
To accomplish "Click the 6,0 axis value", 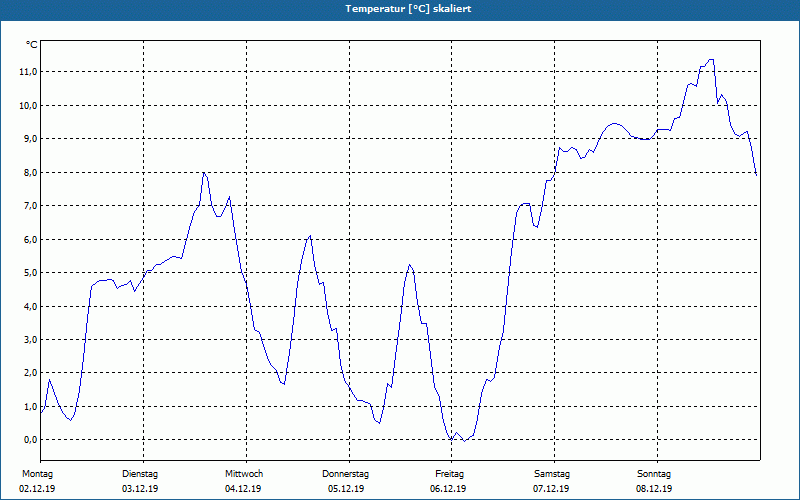I will coord(29,239).
